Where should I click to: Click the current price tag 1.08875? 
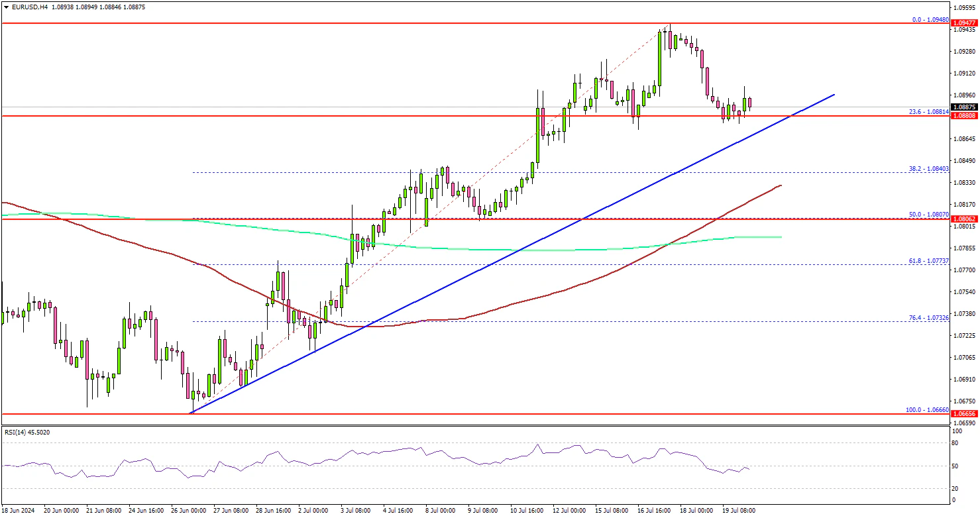(964, 107)
